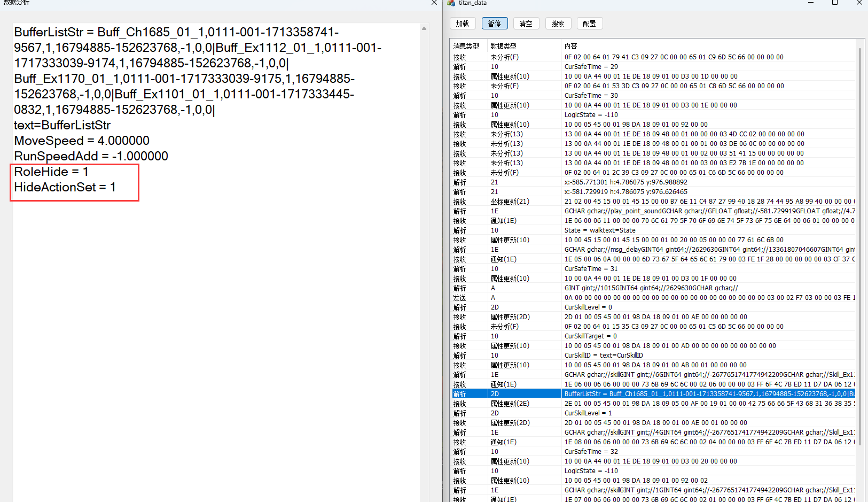The width and height of the screenshot is (868, 502).
Task: Click the titan_data window app icon
Action: pos(451,3)
